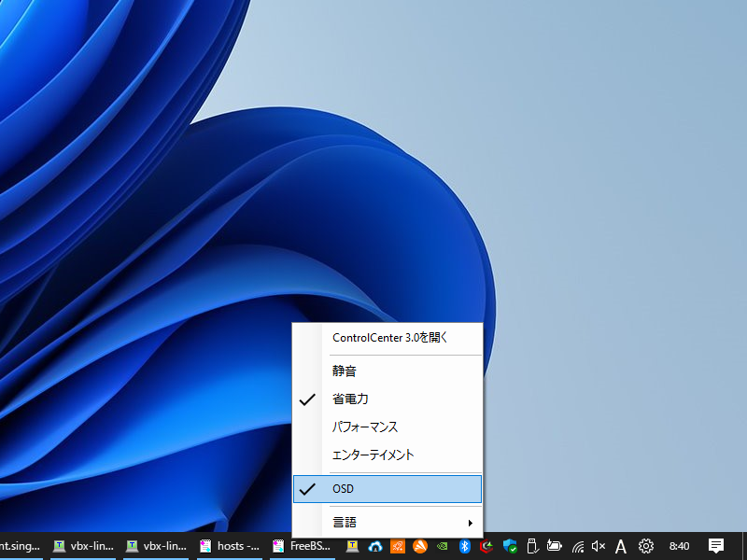Click the battery icon in the taskbar
This screenshot has height=560, width=747.
(x=555, y=546)
